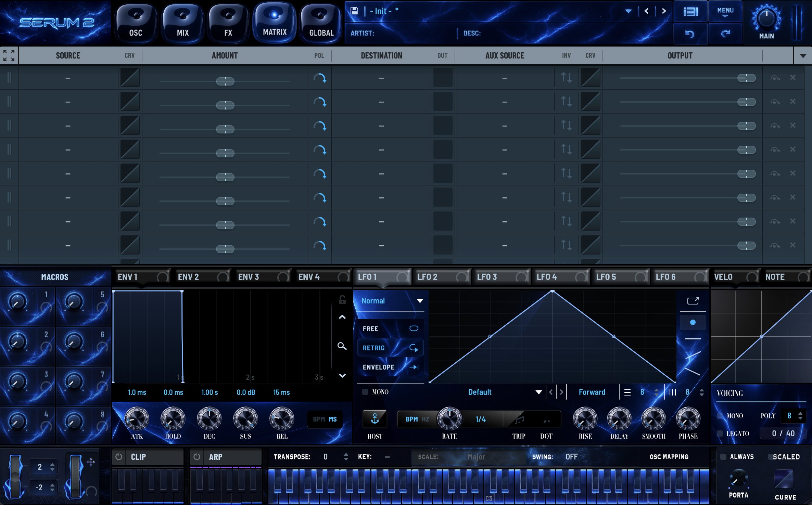Image resolution: width=812 pixels, height=505 pixels.
Task: Toggle the LFO FREE mode
Action: coord(390,328)
